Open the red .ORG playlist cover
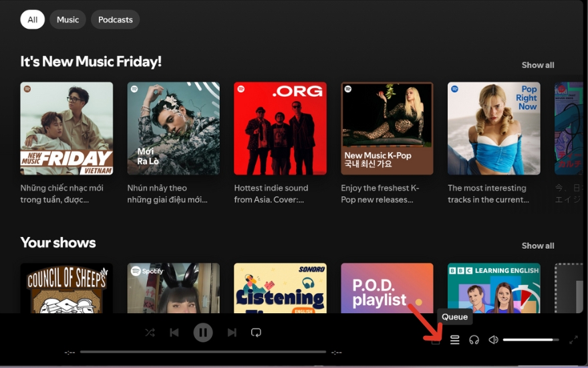Viewport: 588px width, 368px height. pos(280,128)
